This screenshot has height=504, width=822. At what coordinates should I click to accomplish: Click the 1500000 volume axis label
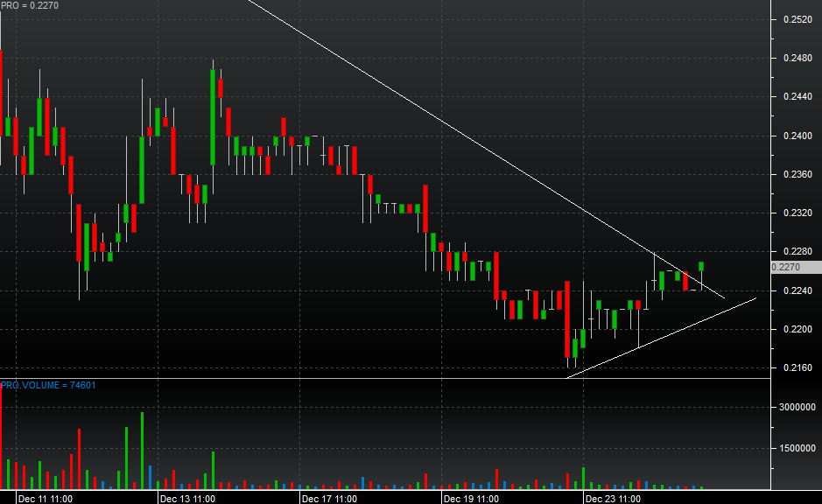point(797,448)
